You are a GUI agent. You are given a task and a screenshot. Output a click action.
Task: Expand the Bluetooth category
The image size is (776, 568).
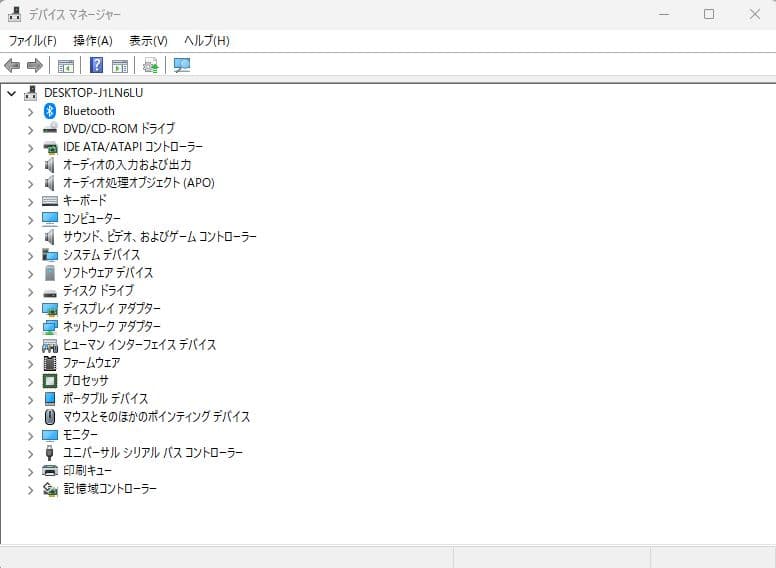coord(31,112)
